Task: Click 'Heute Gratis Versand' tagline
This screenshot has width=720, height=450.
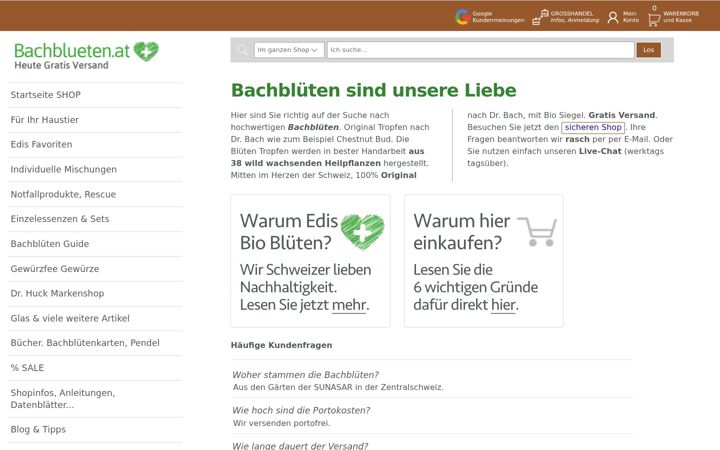Action: pos(61,65)
